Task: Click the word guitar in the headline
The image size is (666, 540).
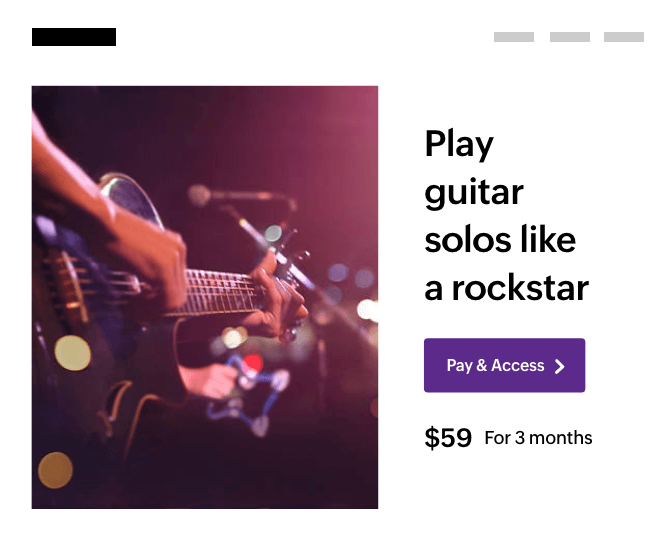Action: (x=474, y=193)
